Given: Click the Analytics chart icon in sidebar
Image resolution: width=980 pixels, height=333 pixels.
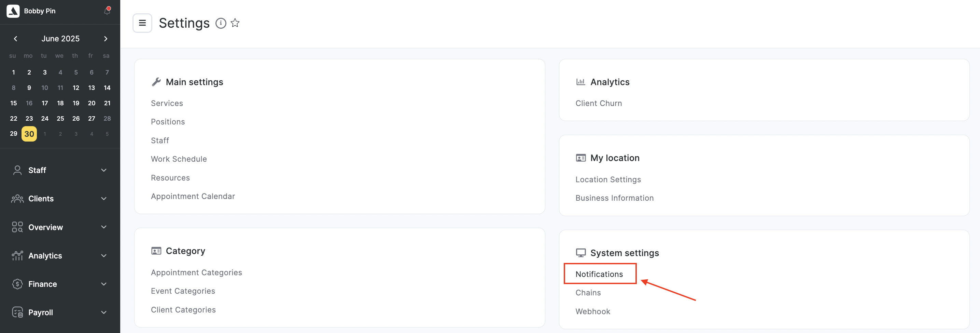Looking at the screenshot, I should point(17,256).
